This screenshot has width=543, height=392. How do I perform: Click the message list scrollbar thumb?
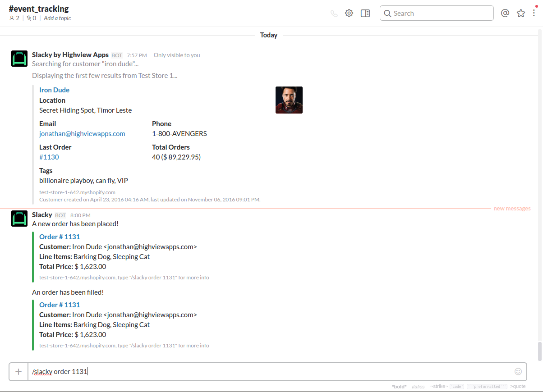tap(540, 351)
